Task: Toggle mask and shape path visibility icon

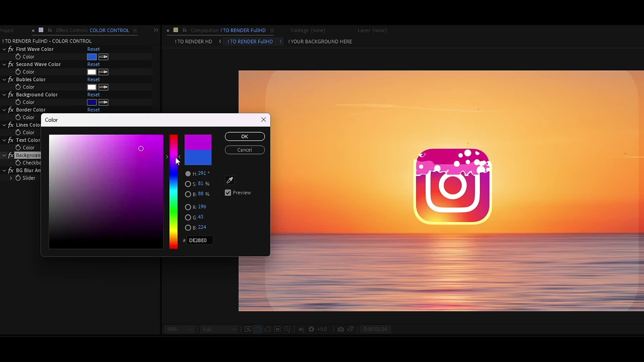Action: click(268, 329)
